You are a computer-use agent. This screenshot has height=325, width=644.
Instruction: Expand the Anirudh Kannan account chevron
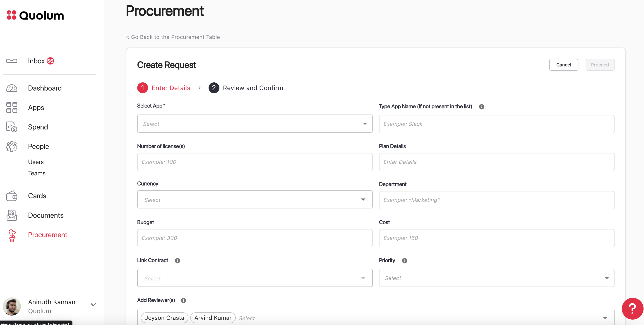[93, 305]
